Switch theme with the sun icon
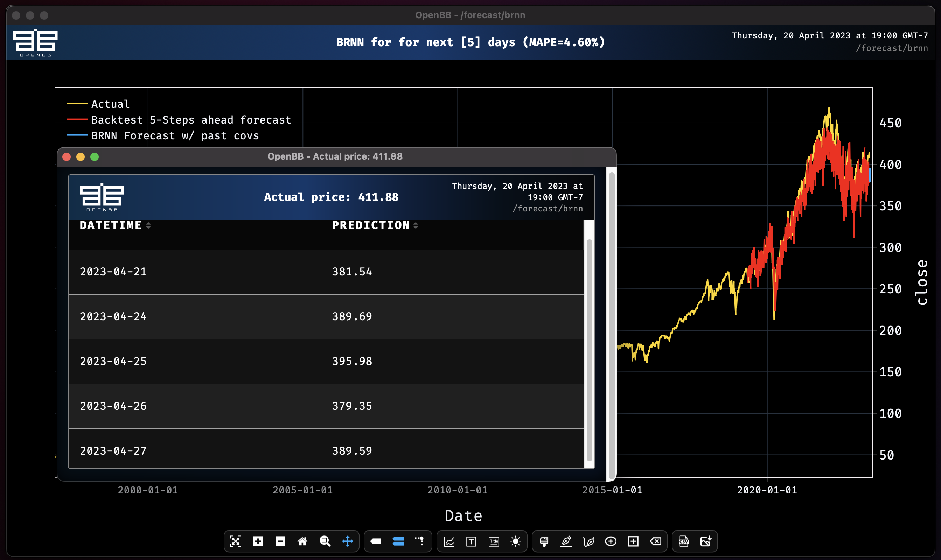Viewport: 941px width, 560px height. click(516, 541)
